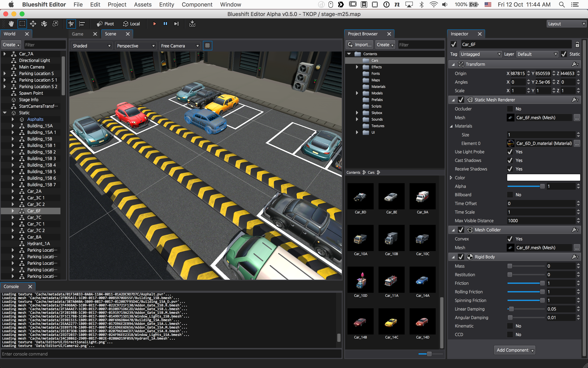
Task: Browse mesh for Mesh Collider ellipsis
Action: coord(577,248)
